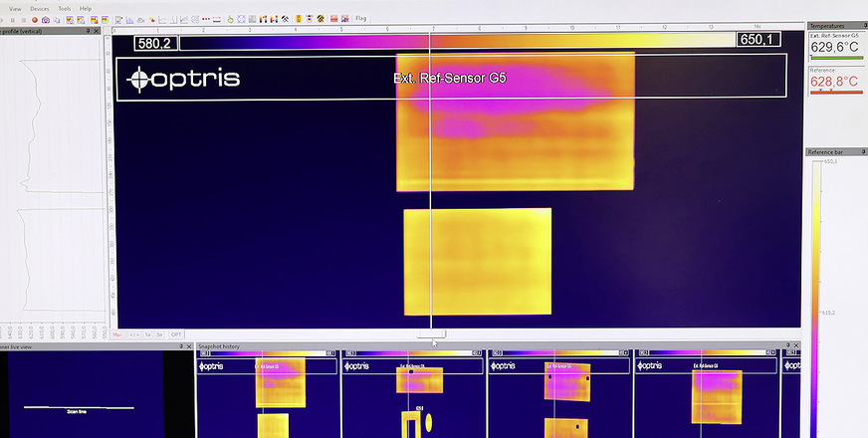Viewport: 868px width, 438px height.
Task: Click the lower temperature limit 580,2 field
Action: (156, 43)
